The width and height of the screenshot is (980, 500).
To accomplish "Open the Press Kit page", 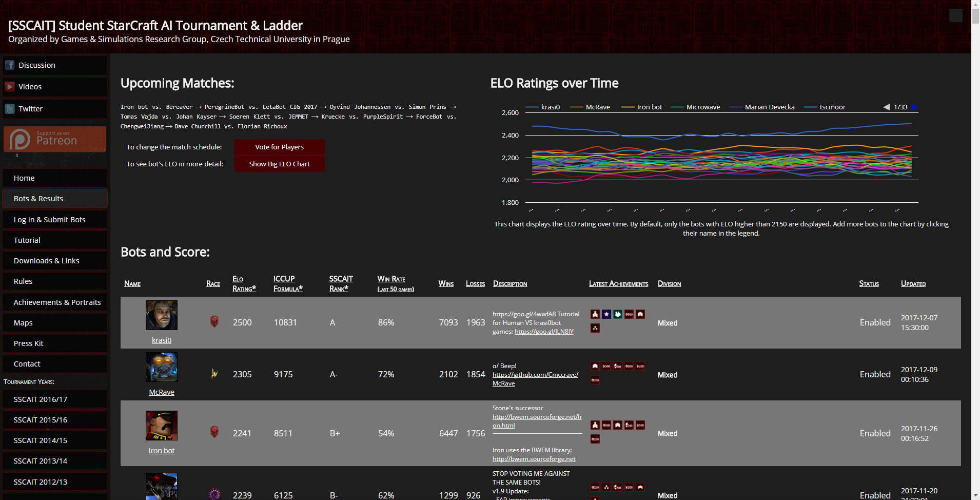I will tap(55, 343).
